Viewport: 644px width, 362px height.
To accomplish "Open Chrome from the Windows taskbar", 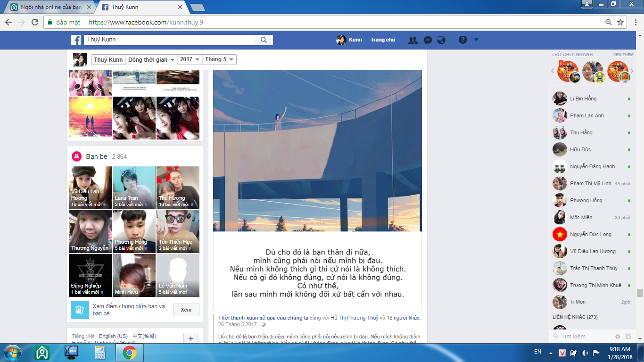I will click(130, 352).
